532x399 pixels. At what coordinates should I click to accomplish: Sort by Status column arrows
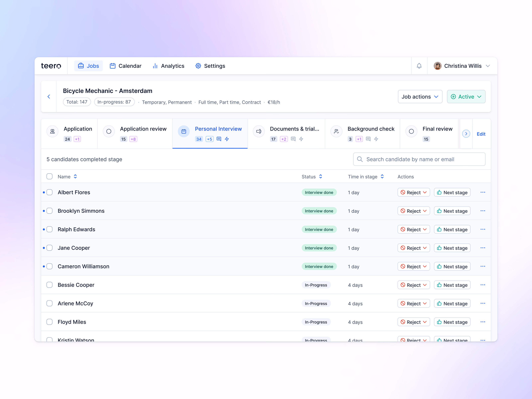(x=321, y=177)
